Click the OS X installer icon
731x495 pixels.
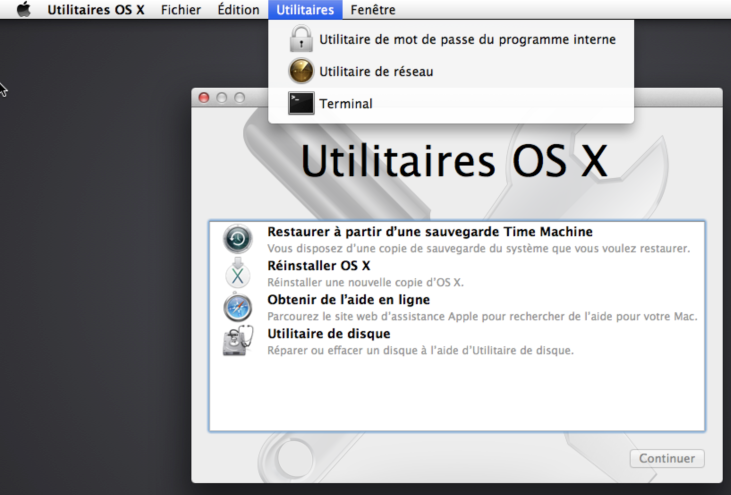238,273
